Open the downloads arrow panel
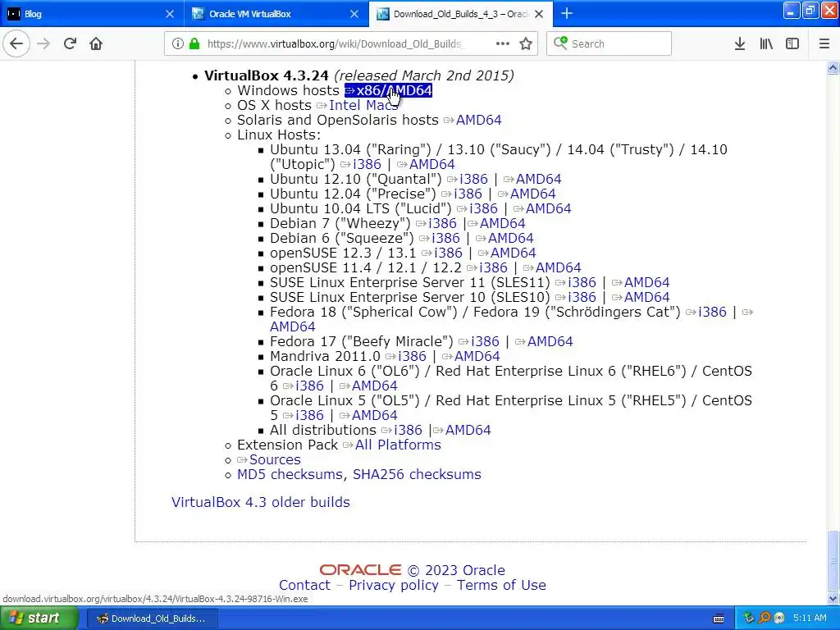The height and width of the screenshot is (630, 840). [x=740, y=43]
